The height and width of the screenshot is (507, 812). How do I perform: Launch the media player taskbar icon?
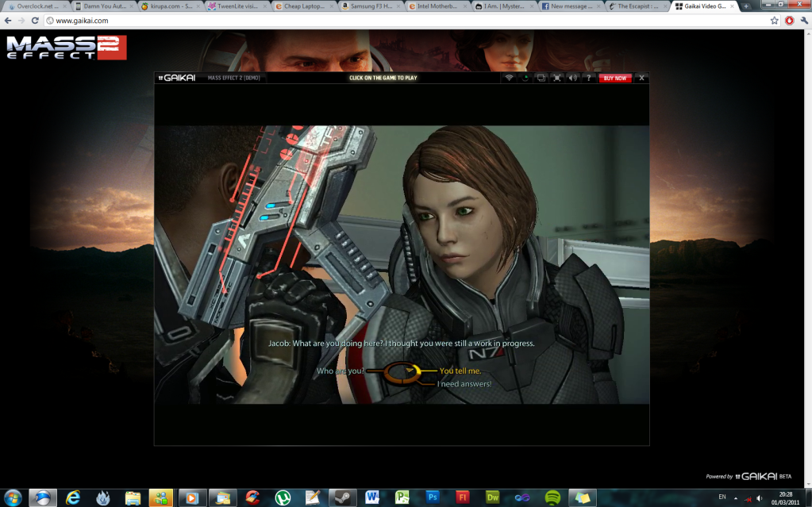point(191,498)
